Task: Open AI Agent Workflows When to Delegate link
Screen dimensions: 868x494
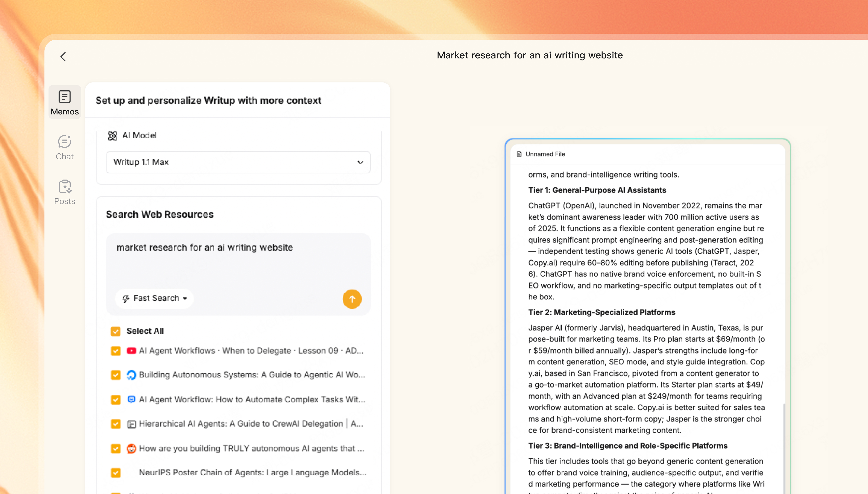Action: coord(251,351)
